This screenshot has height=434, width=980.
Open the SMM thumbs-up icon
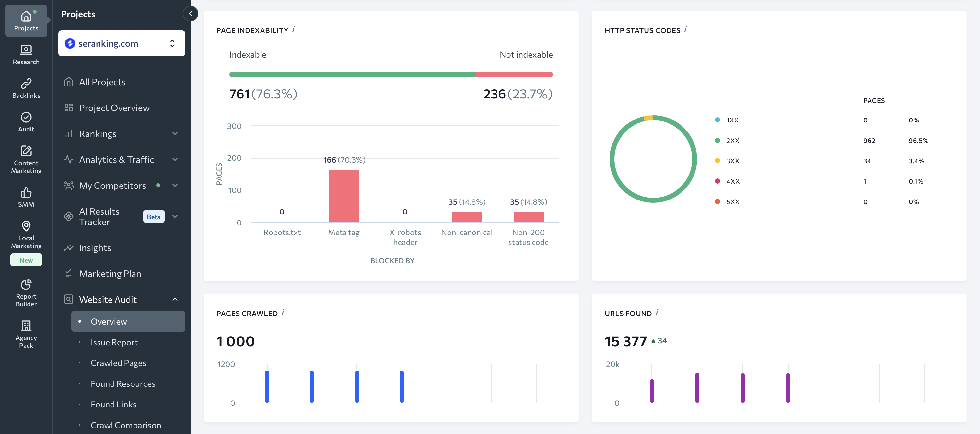(x=26, y=192)
